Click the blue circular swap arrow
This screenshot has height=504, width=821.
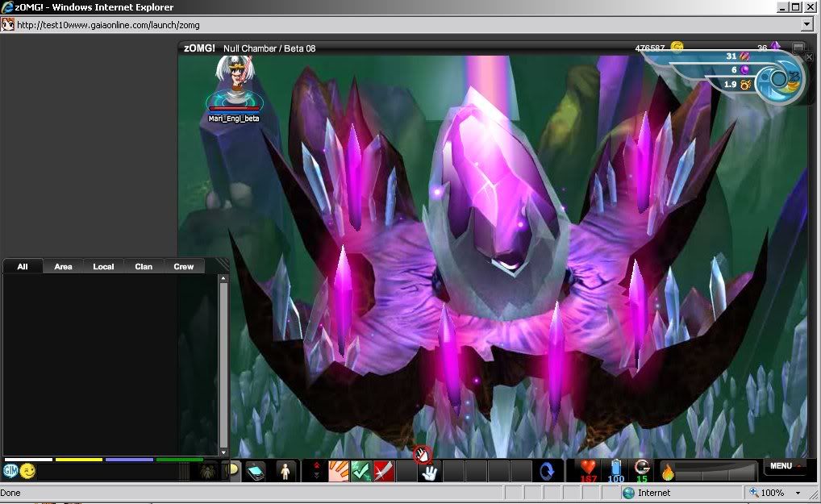547,472
